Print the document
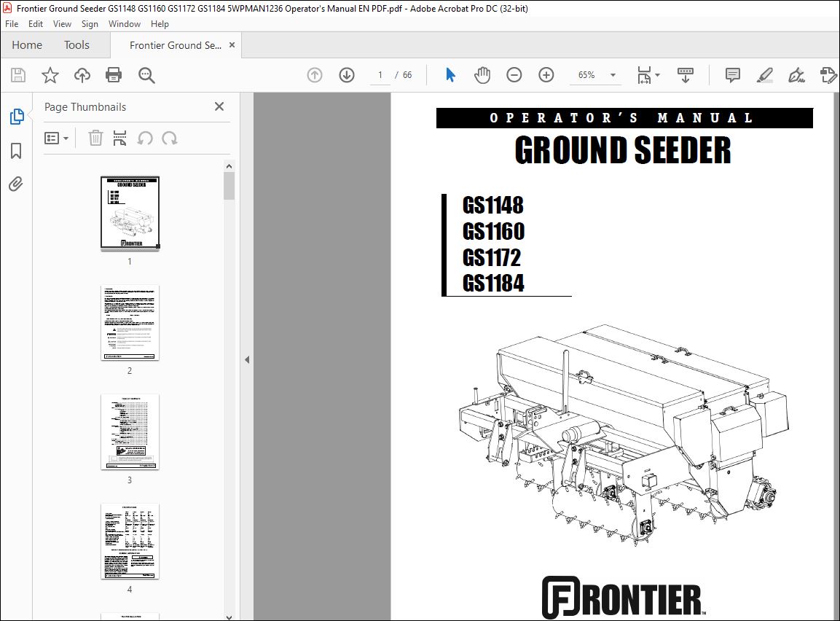The width and height of the screenshot is (840, 621). point(114,75)
